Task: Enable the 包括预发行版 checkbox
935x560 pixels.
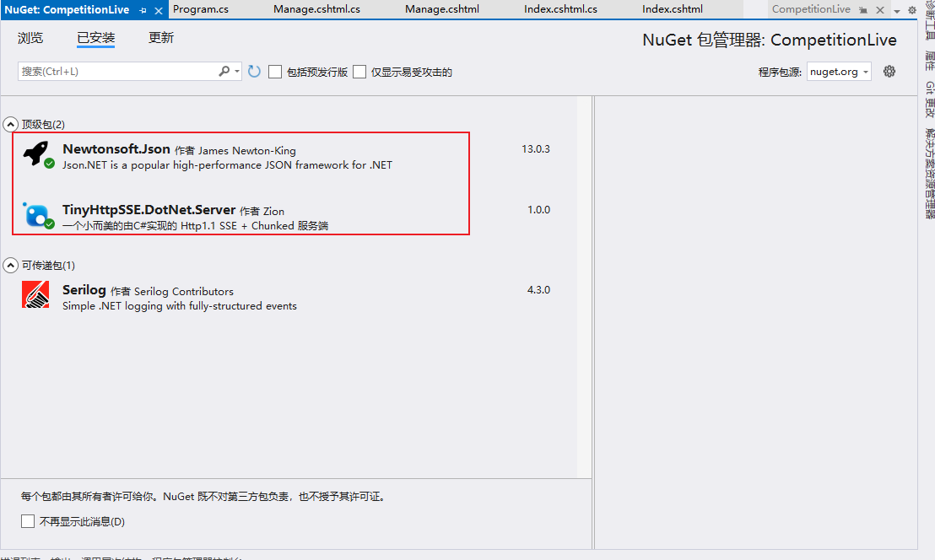Action: (275, 72)
